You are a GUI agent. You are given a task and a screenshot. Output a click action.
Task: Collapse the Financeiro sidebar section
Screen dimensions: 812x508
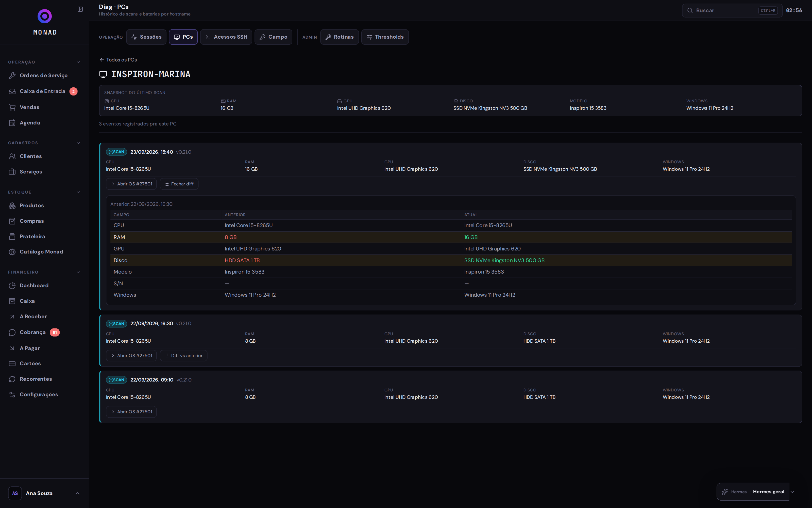click(x=78, y=272)
